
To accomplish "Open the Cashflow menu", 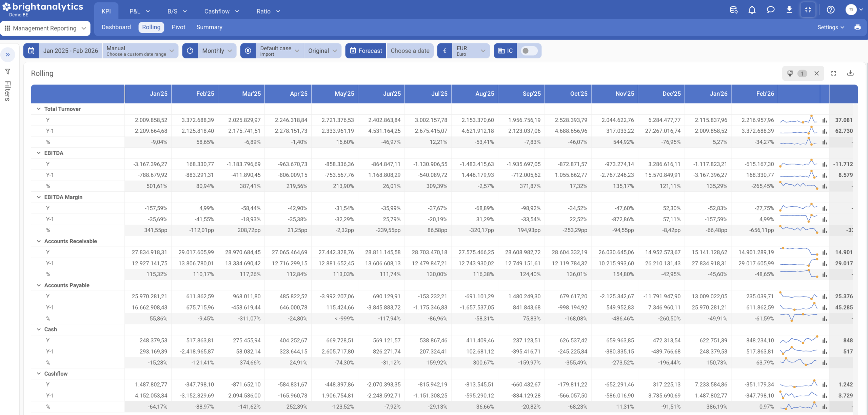I will pyautogui.click(x=222, y=11).
